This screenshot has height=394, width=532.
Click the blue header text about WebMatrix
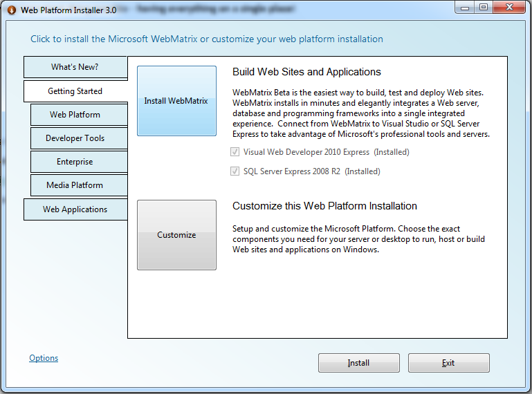click(207, 39)
